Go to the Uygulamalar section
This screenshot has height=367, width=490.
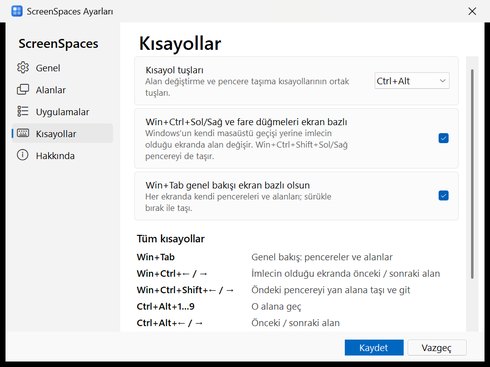coord(63,112)
